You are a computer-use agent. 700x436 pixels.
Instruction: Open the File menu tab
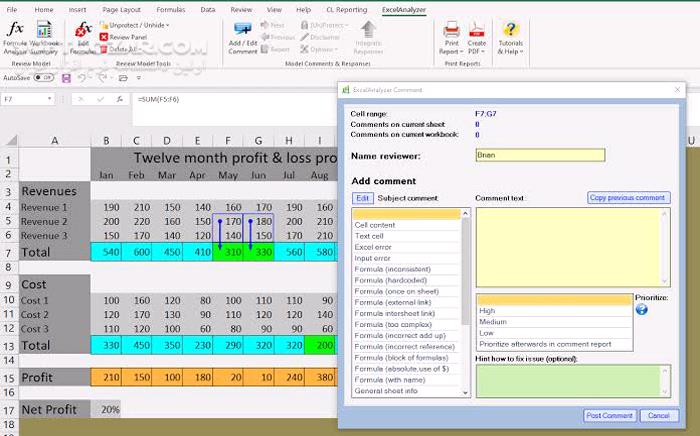(x=12, y=9)
